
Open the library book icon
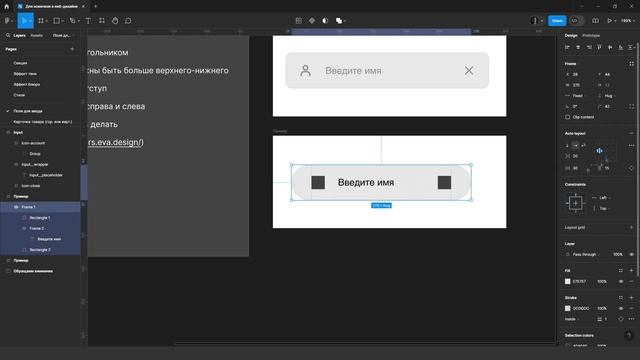596,20
